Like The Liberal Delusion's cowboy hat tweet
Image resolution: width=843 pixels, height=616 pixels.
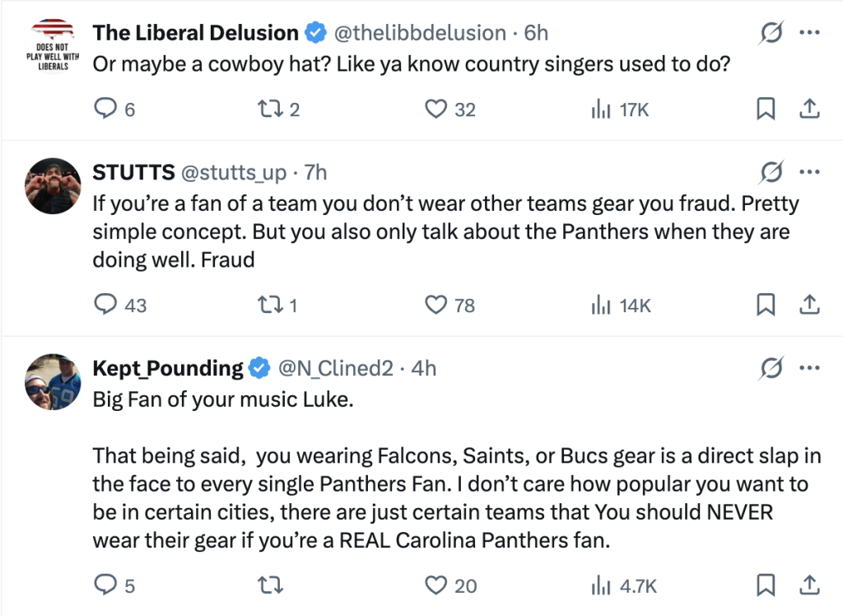coord(435,109)
